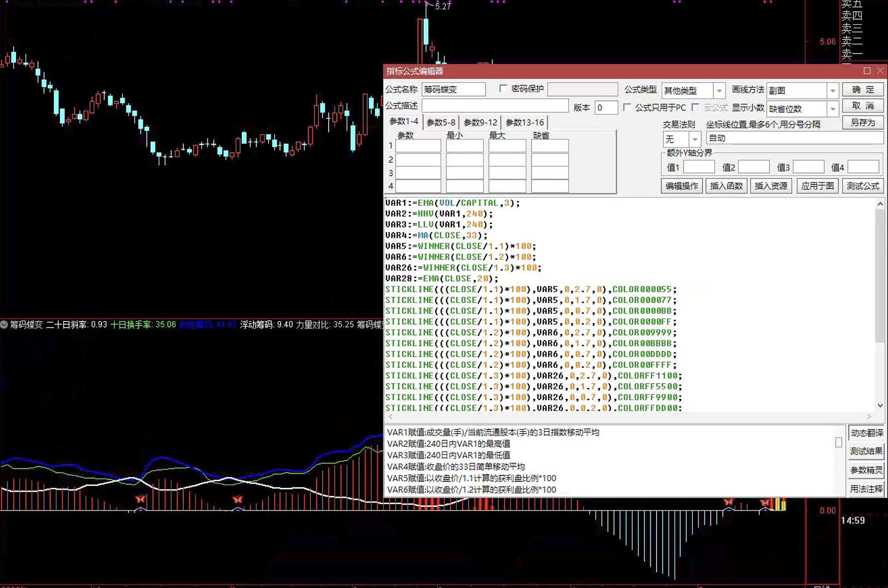
Task: Click the 确定 button
Action: click(863, 89)
